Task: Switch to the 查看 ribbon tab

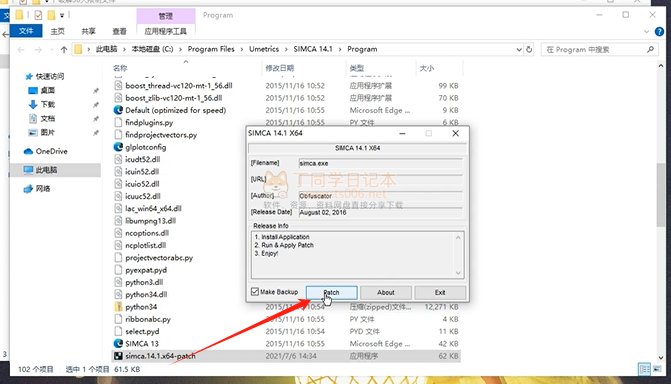Action: (x=119, y=31)
